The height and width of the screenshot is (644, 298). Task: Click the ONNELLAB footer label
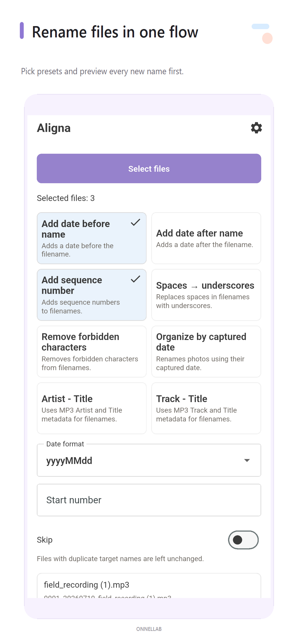coord(149,629)
